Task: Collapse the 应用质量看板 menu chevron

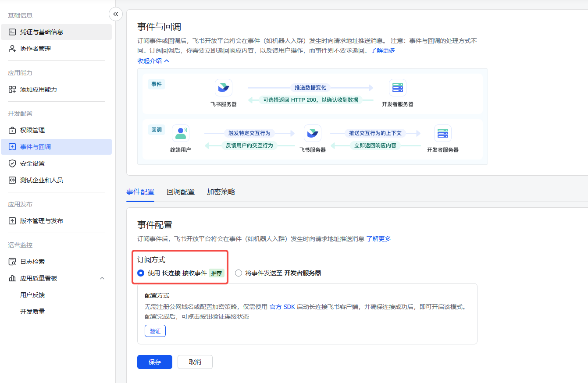Action: [102, 278]
